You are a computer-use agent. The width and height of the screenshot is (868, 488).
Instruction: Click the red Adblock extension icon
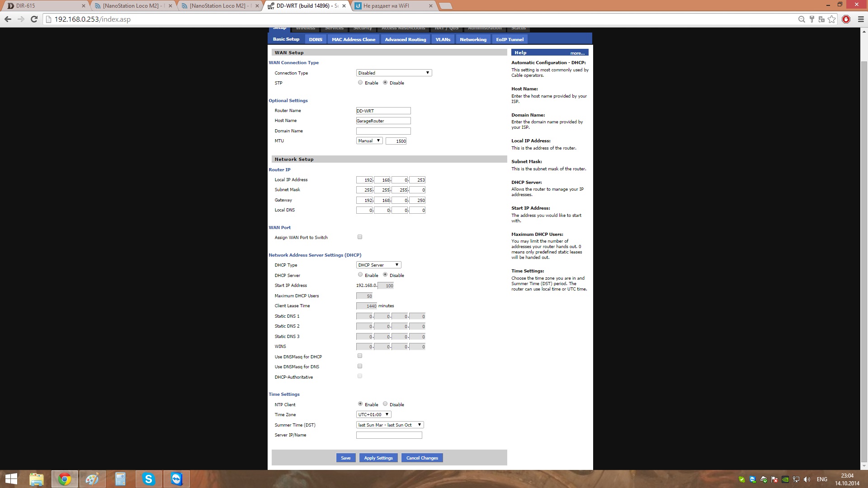(846, 19)
